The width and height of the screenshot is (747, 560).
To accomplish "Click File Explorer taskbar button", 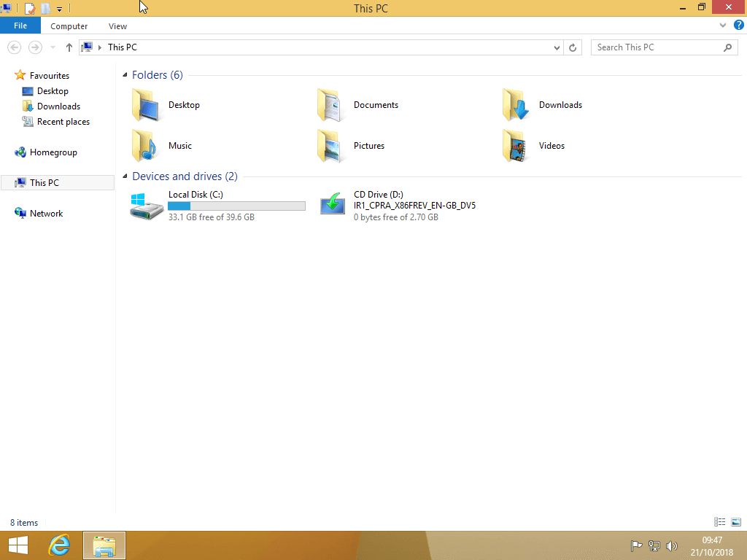I will coord(104,545).
